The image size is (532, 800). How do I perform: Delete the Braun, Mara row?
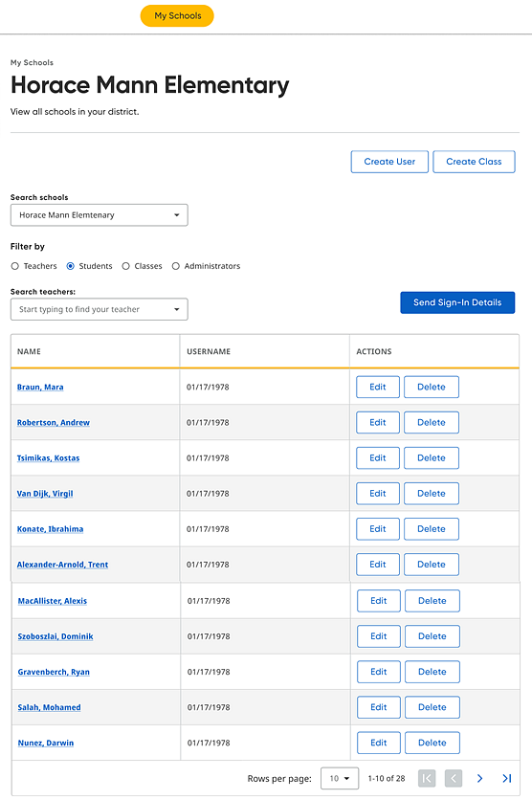(x=432, y=387)
